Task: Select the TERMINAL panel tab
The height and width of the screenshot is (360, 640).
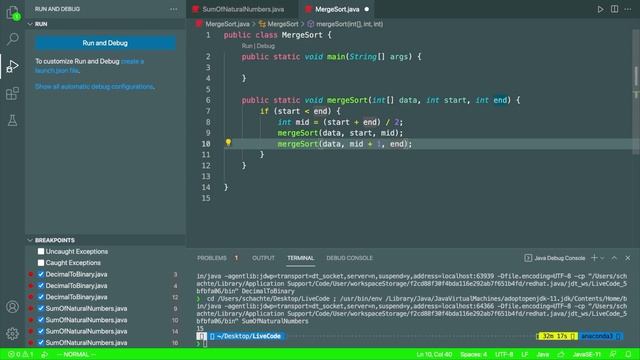Action: [300, 258]
